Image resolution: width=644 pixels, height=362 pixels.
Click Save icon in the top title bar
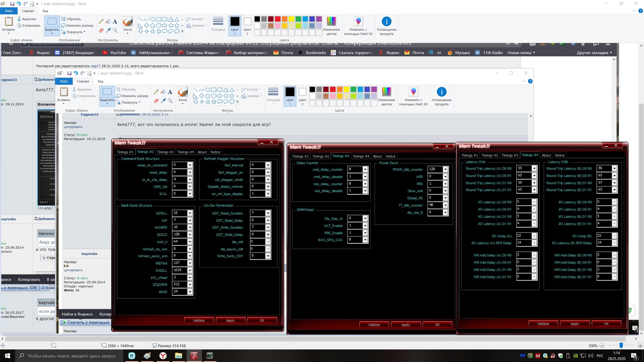tap(12, 4)
